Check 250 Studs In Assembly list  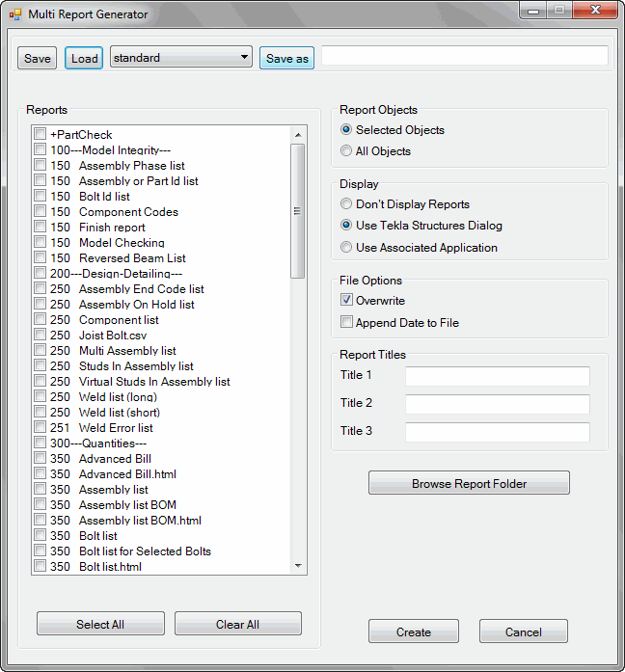(x=40, y=365)
